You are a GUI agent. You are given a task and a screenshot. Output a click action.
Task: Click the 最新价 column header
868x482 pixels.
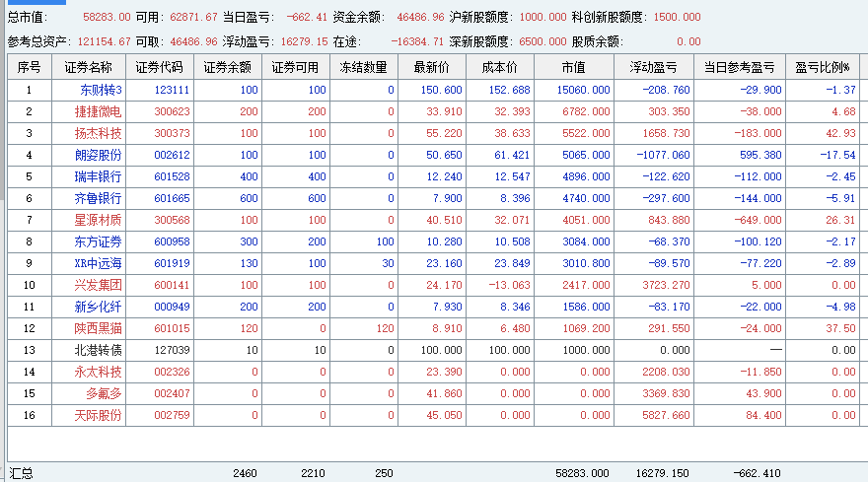tap(432, 67)
